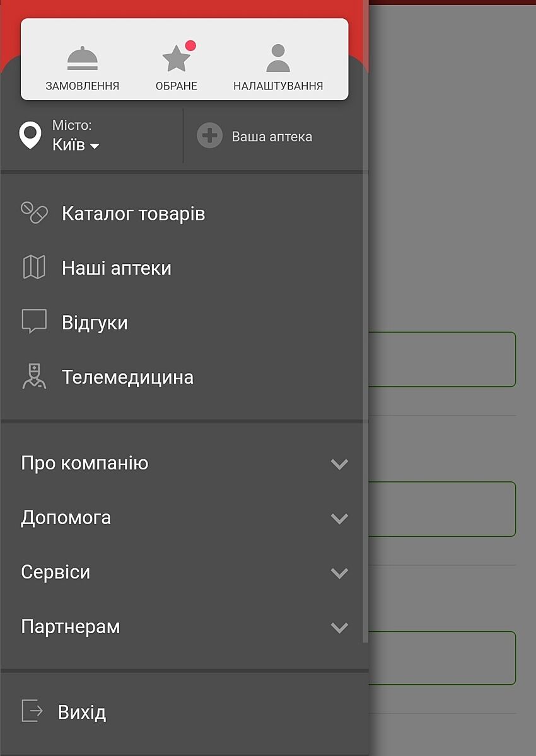Click the plus icon for Ваша аптека

209,136
